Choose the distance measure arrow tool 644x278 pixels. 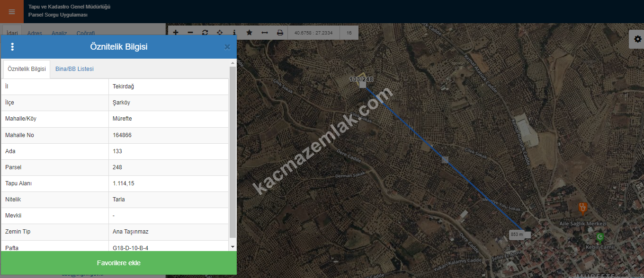tap(265, 33)
